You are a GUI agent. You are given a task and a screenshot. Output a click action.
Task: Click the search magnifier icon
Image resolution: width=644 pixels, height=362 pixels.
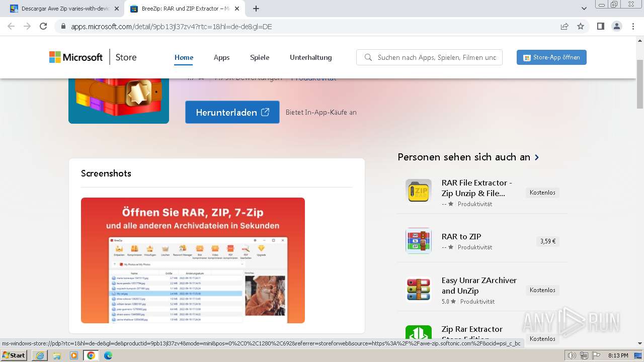coord(368,57)
